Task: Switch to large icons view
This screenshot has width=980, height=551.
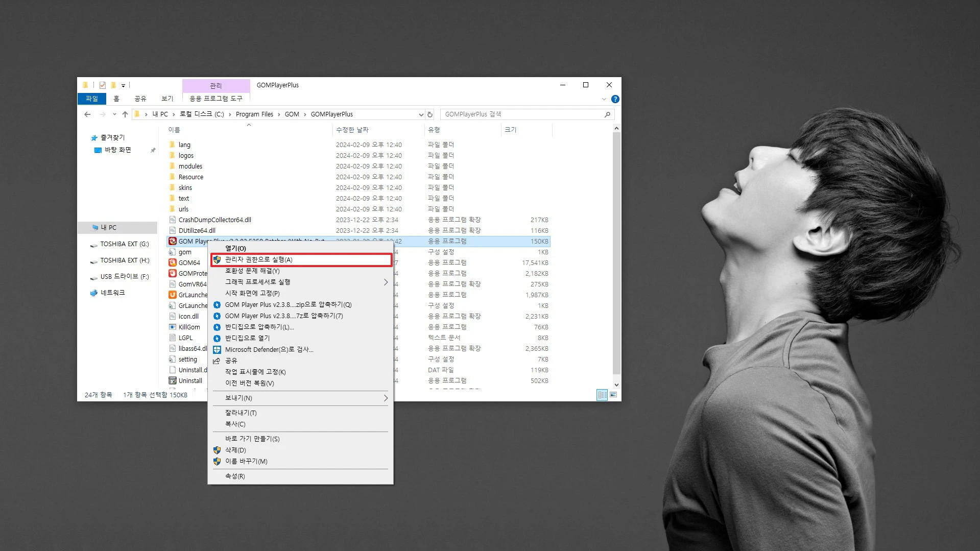Action: tap(613, 395)
